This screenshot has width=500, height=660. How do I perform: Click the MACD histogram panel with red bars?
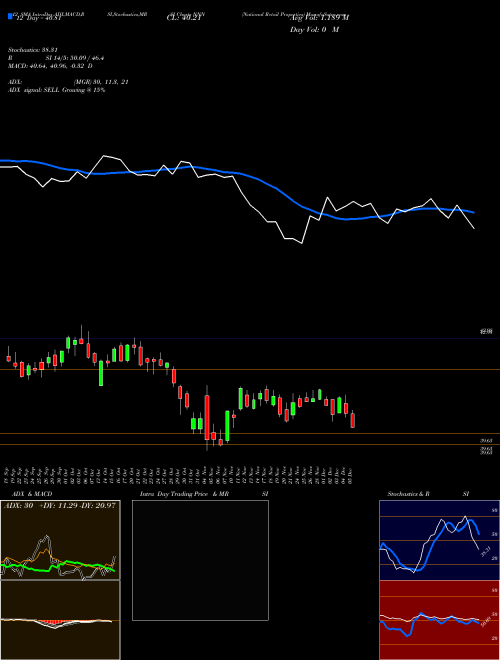[60, 620]
